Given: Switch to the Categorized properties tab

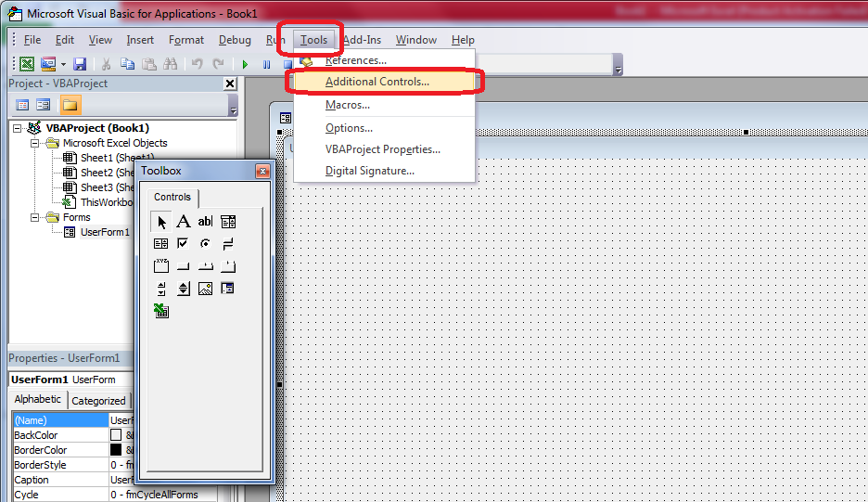Looking at the screenshot, I should pyautogui.click(x=99, y=401).
